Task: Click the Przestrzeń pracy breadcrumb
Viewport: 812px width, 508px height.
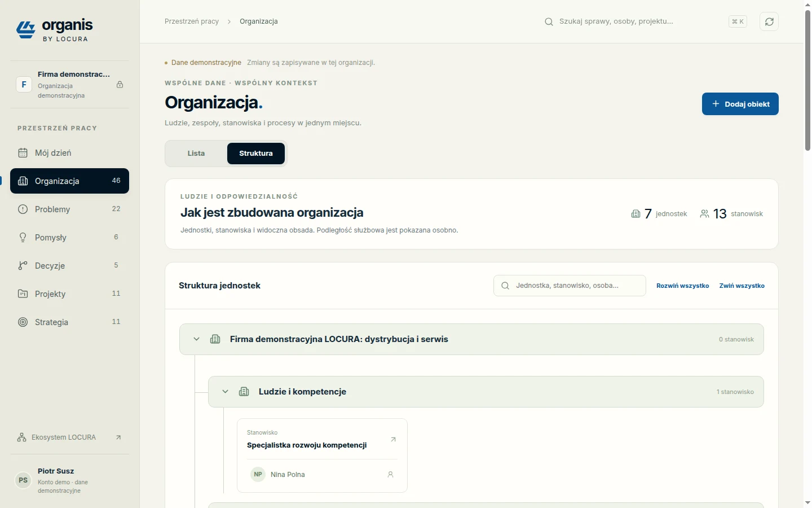Action: [192, 21]
